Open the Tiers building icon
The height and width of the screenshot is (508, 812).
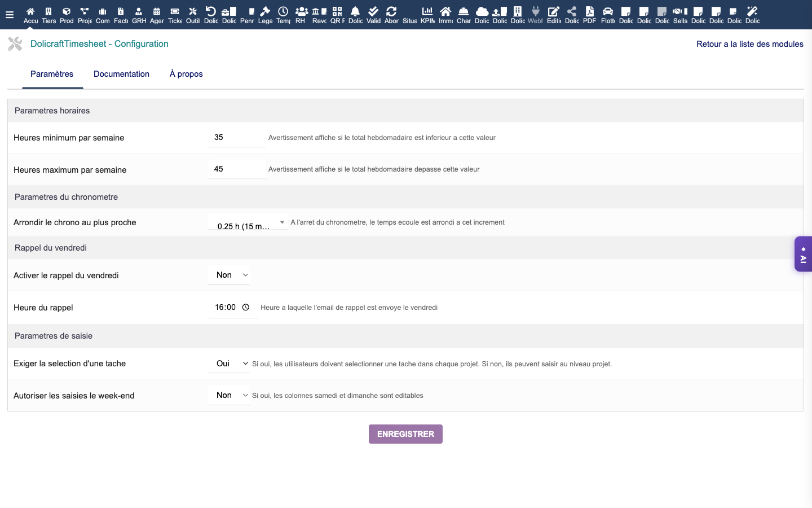[x=48, y=11]
